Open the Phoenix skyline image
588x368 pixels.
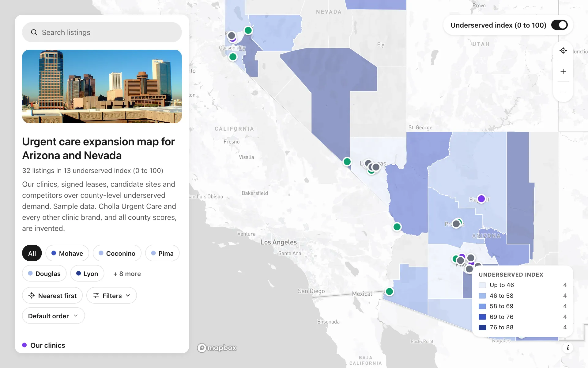(102, 86)
